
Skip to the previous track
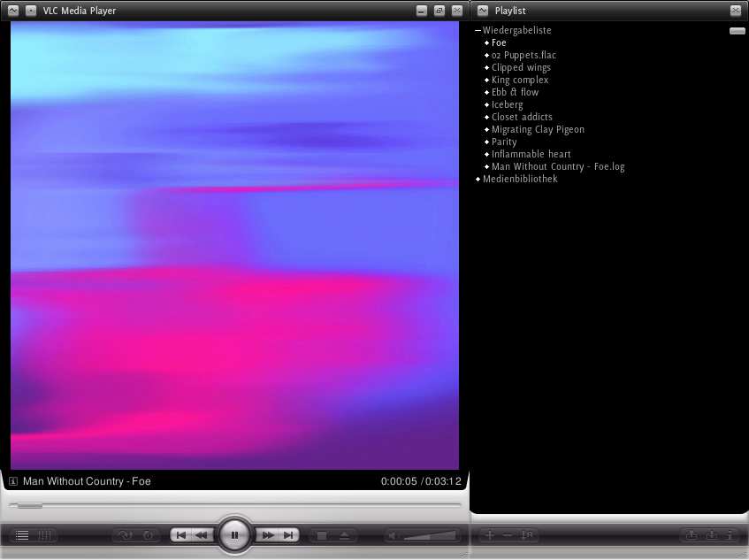(x=181, y=535)
